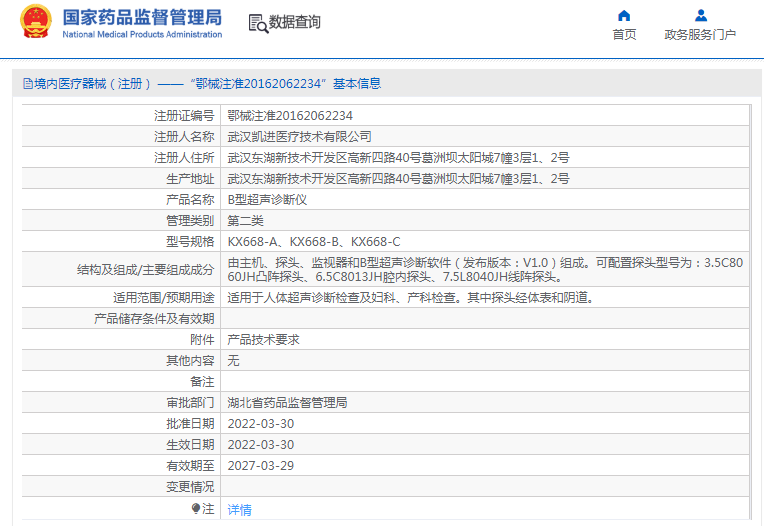Click National Medical Products Administration text

coord(142,35)
